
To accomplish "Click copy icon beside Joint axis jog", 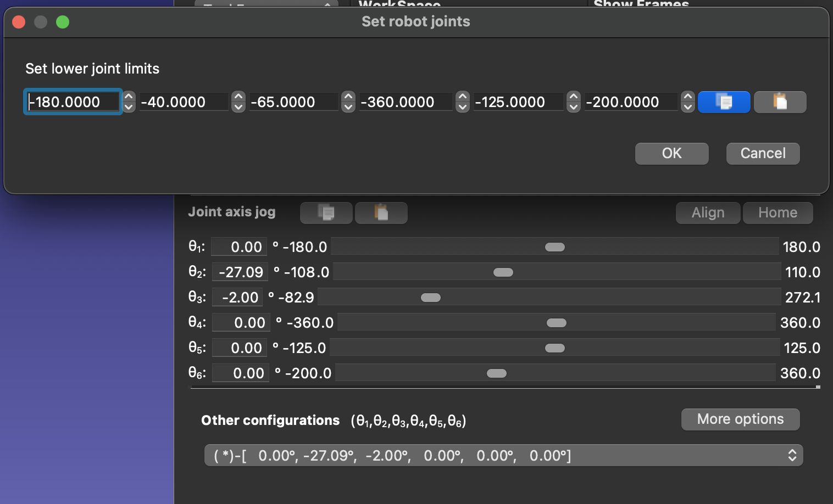I will [x=326, y=212].
